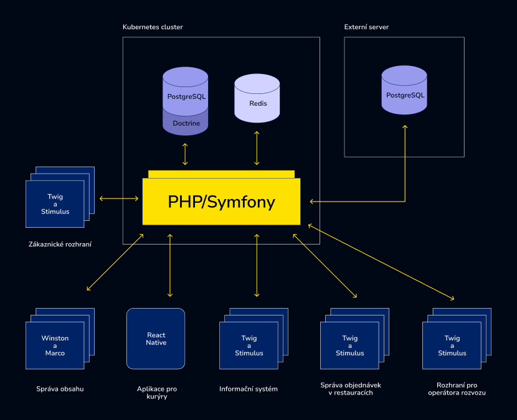Click the Kubernetes cluster title label
The width and height of the screenshot is (517, 420).
click(153, 27)
